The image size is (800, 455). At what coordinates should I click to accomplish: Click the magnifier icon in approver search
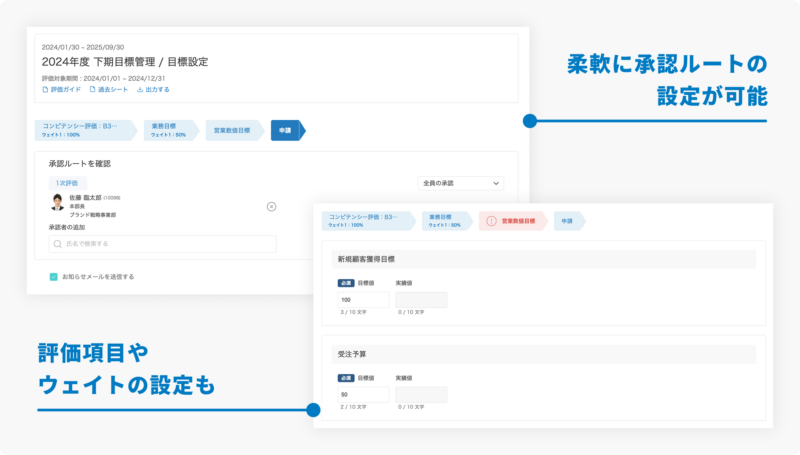point(56,243)
